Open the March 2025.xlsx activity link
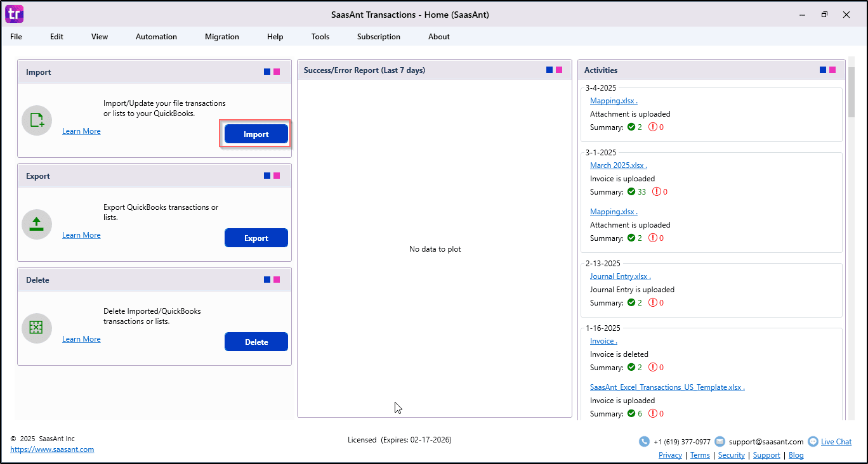868x464 pixels. (x=617, y=165)
